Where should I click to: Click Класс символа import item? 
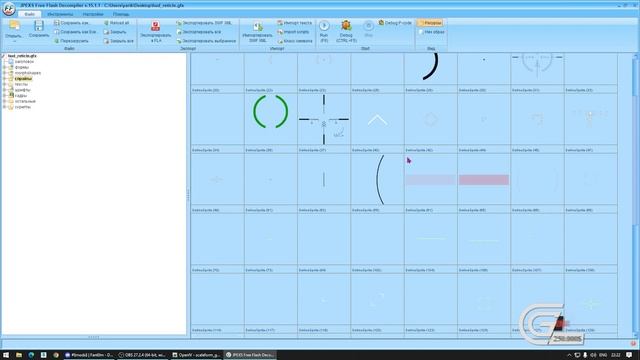click(295, 41)
